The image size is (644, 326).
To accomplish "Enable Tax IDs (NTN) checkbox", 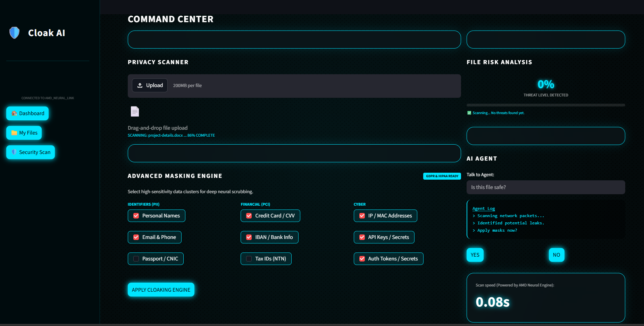I will click(x=249, y=259).
